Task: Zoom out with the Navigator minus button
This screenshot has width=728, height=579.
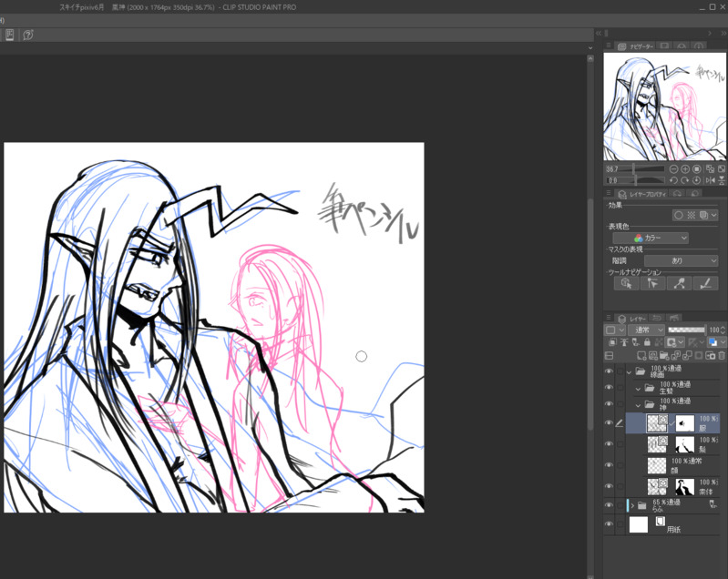Action: pyautogui.click(x=673, y=169)
